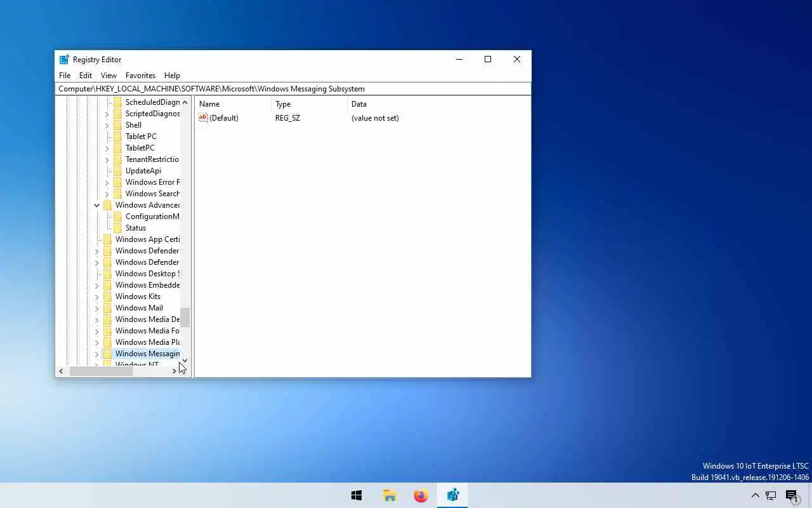Click the "(value not set)" data cell
This screenshot has width=812, height=508.
tap(375, 118)
